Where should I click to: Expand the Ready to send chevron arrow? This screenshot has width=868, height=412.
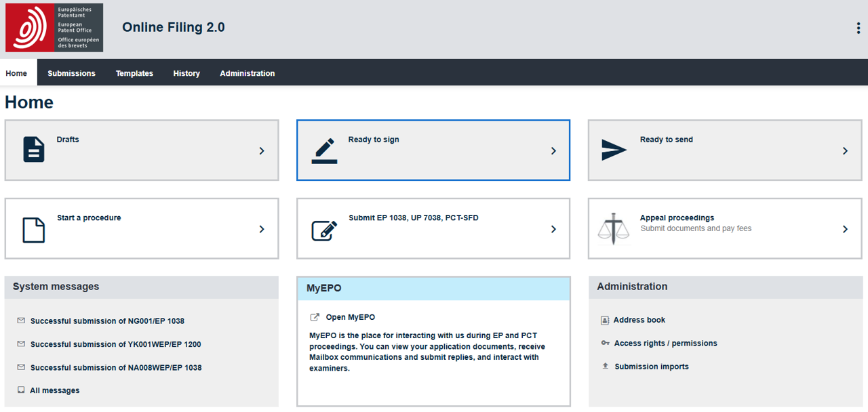[x=845, y=151]
